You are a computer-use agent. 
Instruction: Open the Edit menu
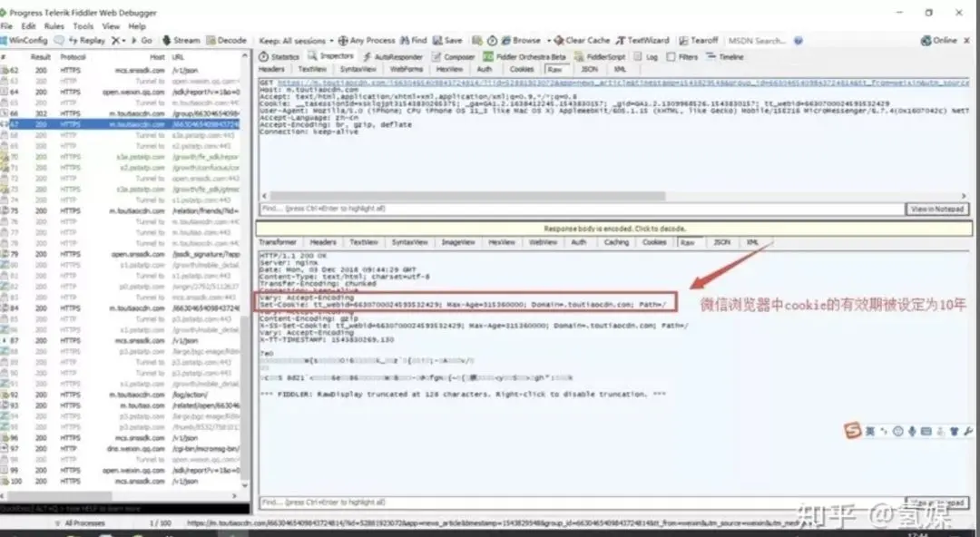tap(29, 26)
